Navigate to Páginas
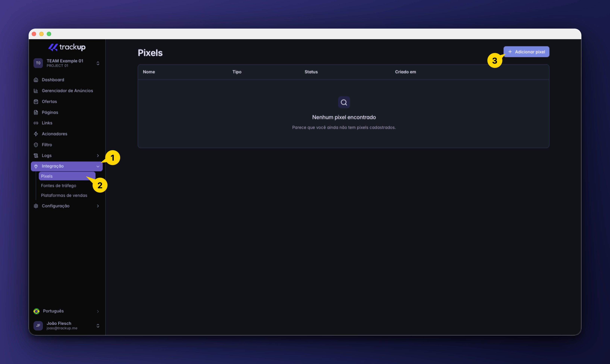Image resolution: width=610 pixels, height=364 pixels. click(x=67, y=112)
